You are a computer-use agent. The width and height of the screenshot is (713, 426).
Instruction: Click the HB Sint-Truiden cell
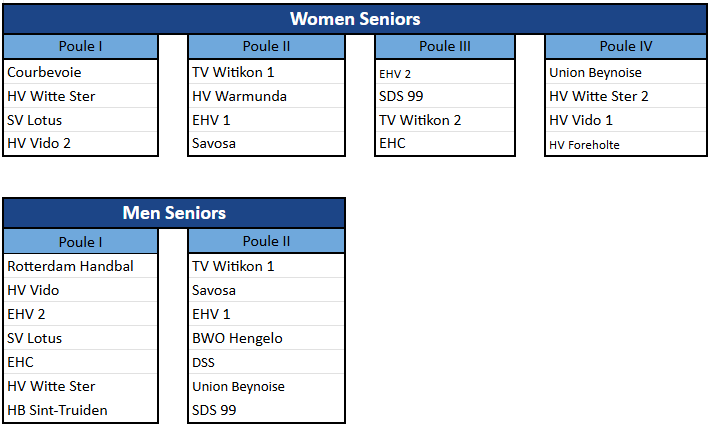pyautogui.click(x=80, y=410)
